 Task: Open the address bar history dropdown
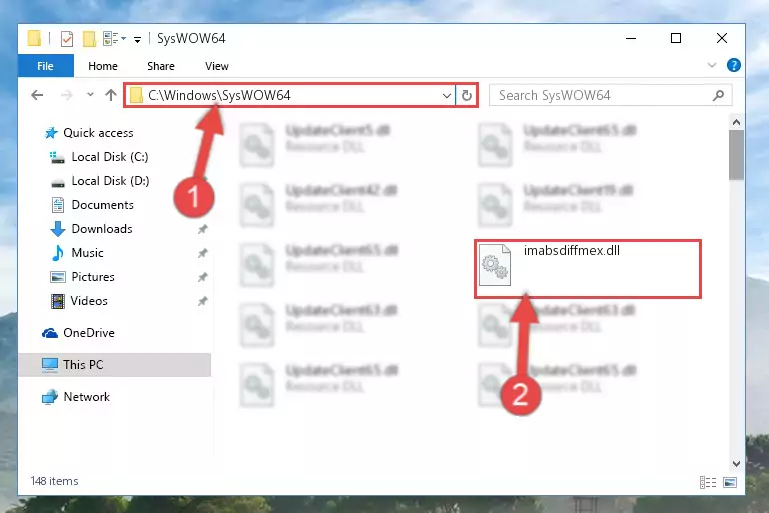pos(447,95)
